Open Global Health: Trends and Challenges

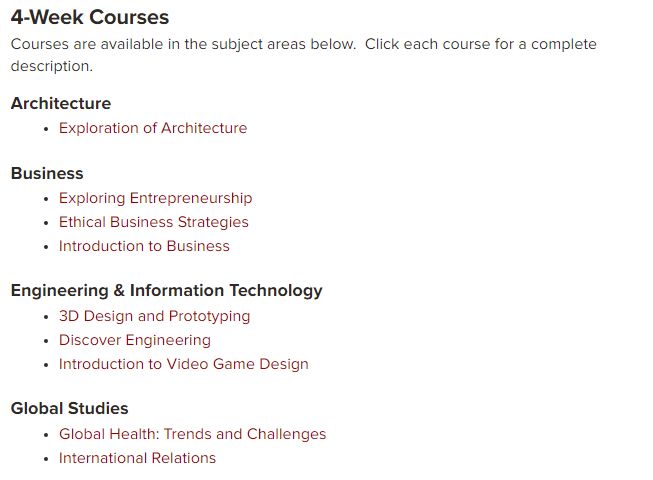(x=192, y=434)
